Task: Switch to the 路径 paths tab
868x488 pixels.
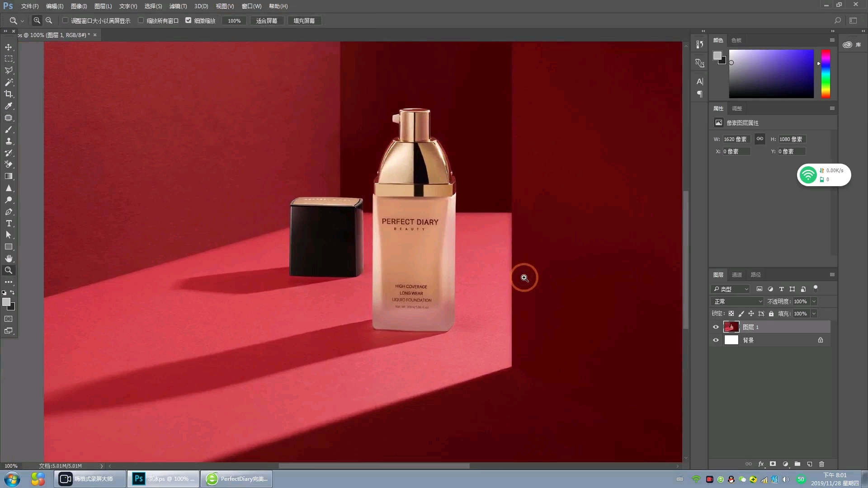Action: 756,275
